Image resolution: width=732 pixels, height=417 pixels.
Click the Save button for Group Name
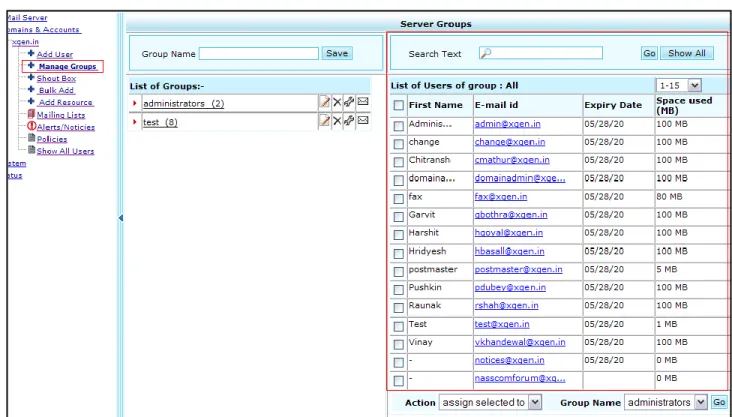337,53
